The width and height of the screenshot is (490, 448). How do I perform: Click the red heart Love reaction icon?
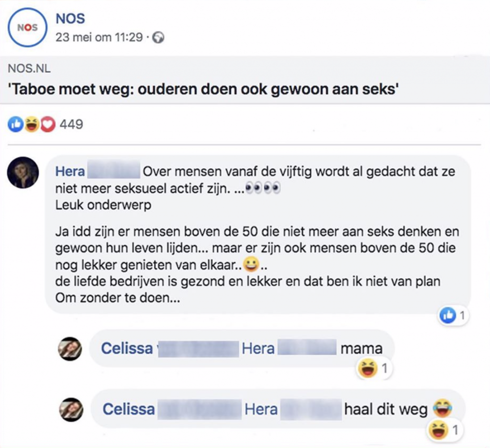(48, 125)
